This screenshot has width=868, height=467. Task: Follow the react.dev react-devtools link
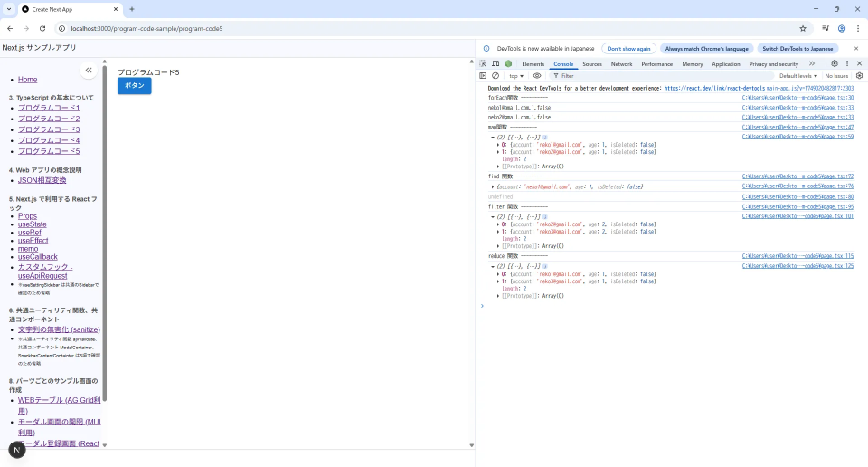coord(714,88)
